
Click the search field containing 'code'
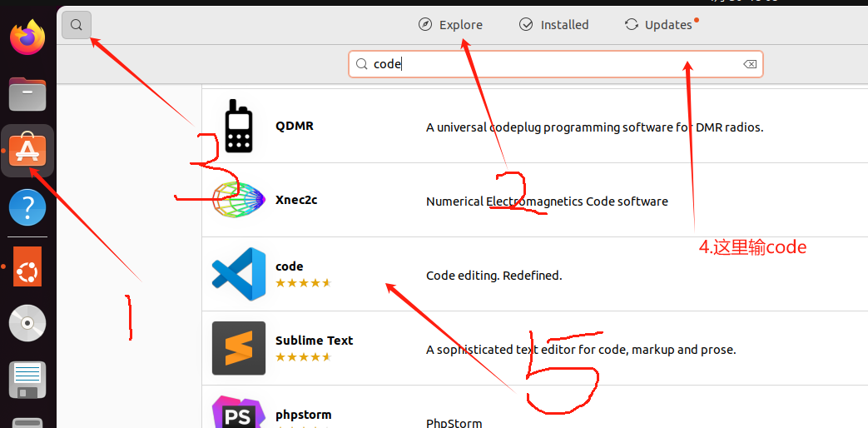(x=555, y=64)
